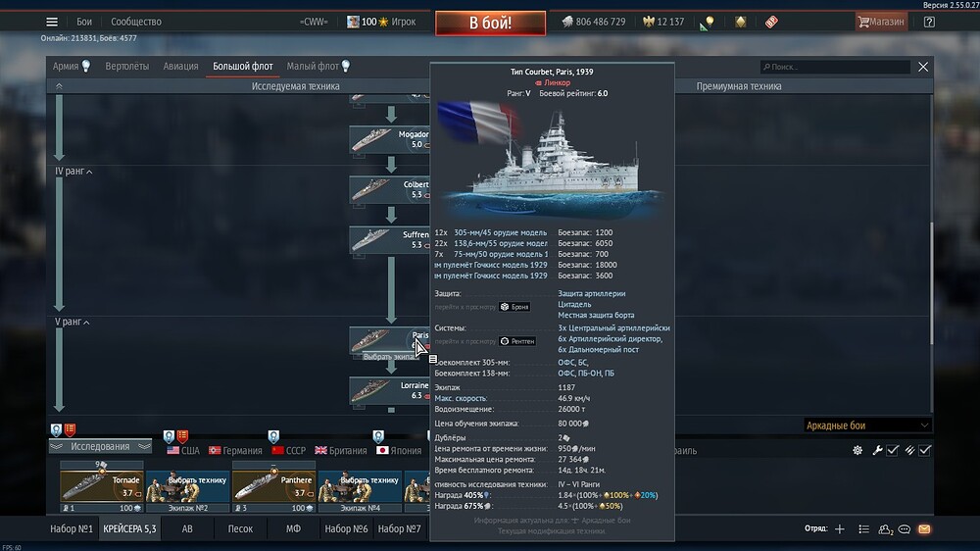Select the Набор №1 preset tab
This screenshot has height=551, width=980.
73,529
